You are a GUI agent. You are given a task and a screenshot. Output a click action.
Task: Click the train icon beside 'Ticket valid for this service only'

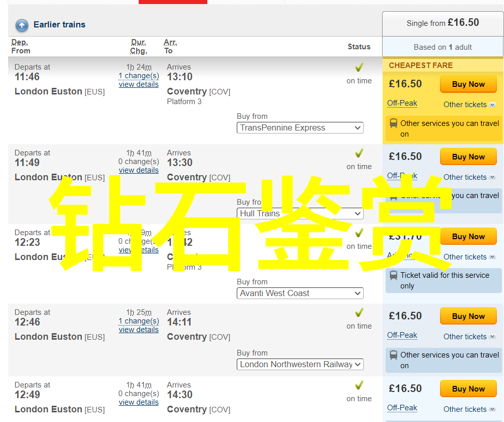[393, 276]
